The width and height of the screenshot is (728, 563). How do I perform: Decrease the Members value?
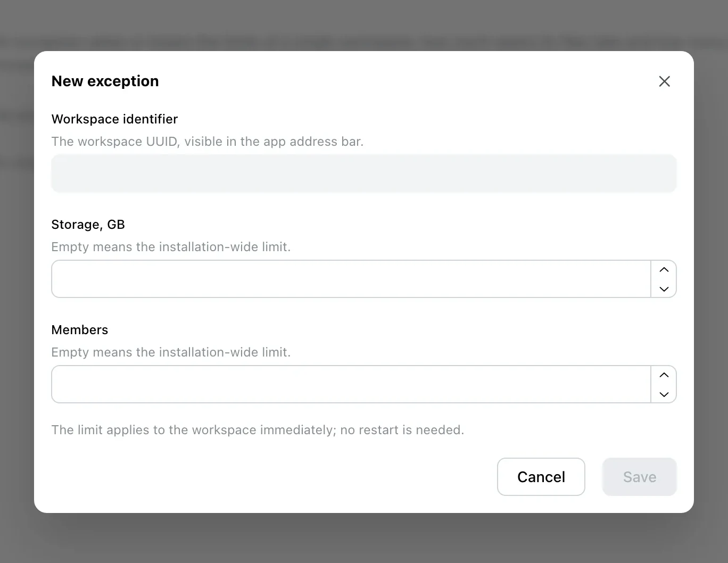[x=664, y=394]
